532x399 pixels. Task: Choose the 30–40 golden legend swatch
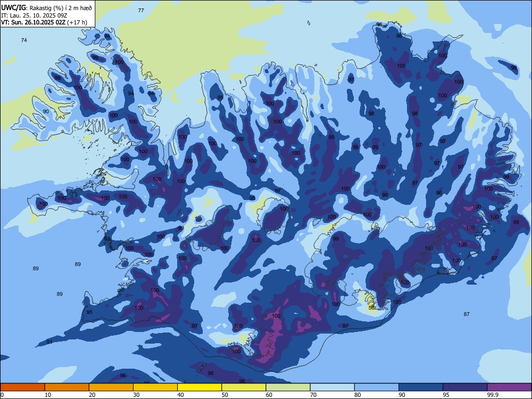click(x=155, y=387)
